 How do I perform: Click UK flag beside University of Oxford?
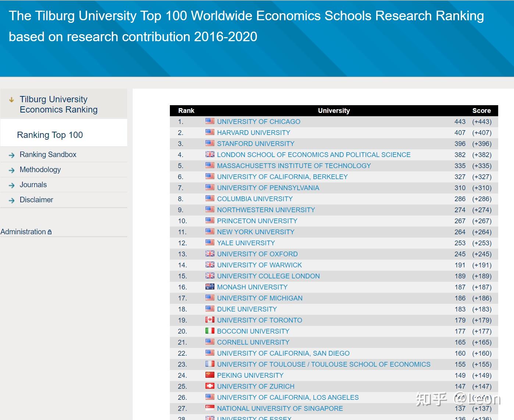point(210,253)
